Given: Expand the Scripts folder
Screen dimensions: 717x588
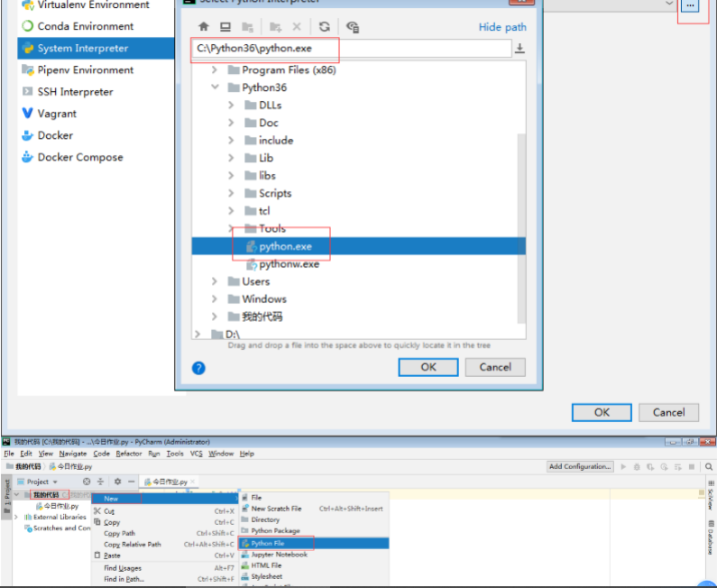Looking at the screenshot, I should [231, 193].
